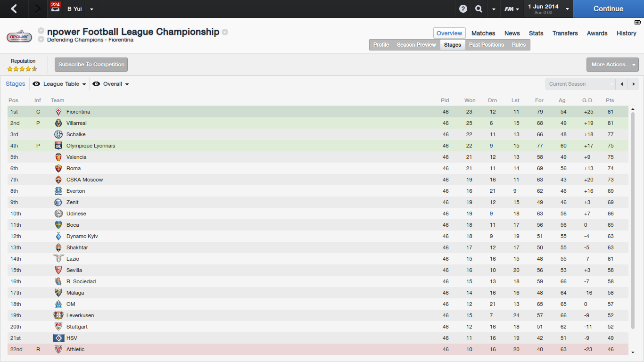Image resolution: width=644 pixels, height=362 pixels.
Task: Click Subscribe To Competition button
Action: 91,65
